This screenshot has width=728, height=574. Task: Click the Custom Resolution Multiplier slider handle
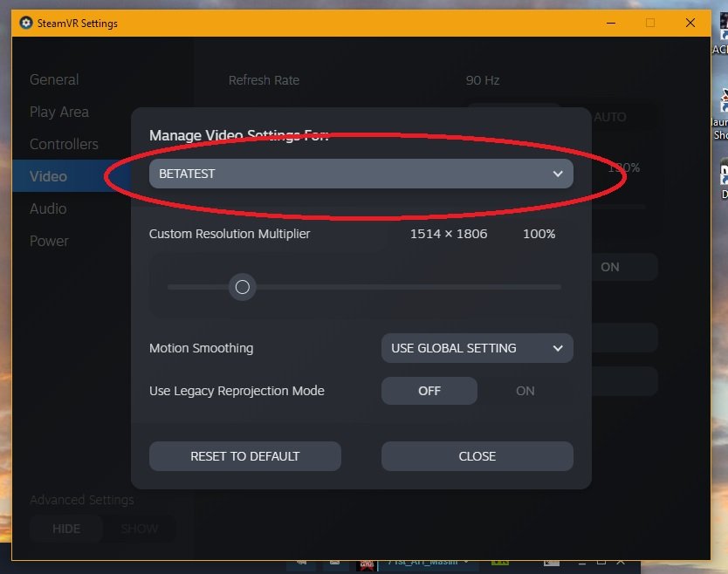click(x=242, y=287)
